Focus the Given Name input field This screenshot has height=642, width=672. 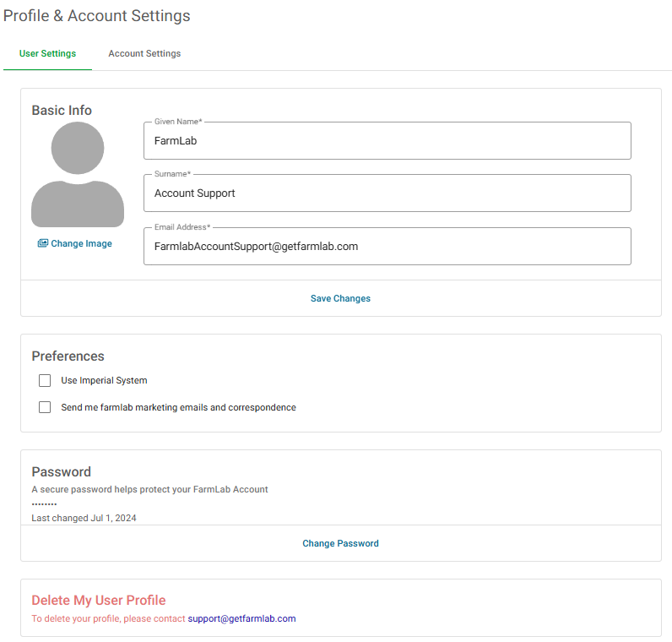387,141
